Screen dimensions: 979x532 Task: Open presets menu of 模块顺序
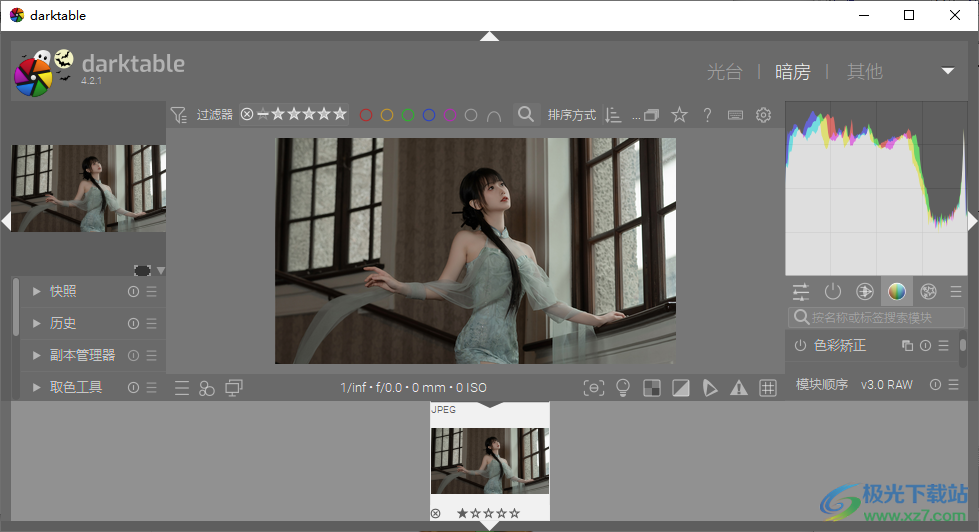[953, 385]
